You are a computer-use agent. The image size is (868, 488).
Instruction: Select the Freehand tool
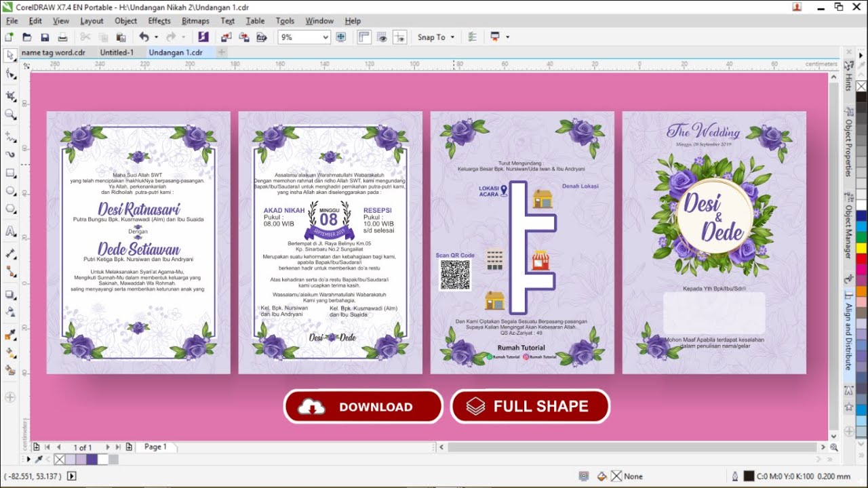point(10,136)
